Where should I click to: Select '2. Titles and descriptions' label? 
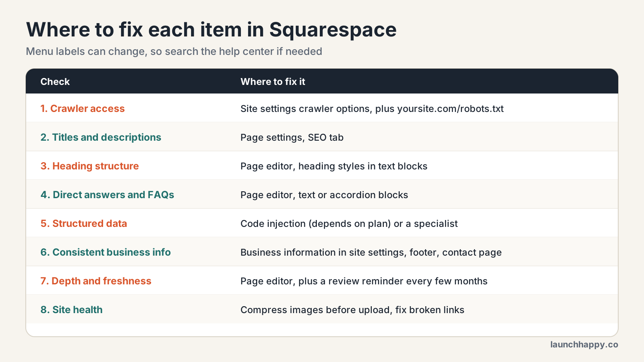click(x=101, y=137)
